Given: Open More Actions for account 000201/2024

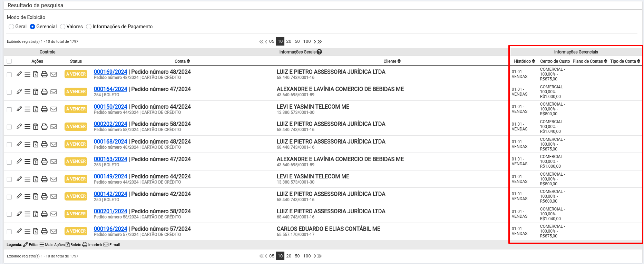Looking at the screenshot, I should [x=27, y=214].
